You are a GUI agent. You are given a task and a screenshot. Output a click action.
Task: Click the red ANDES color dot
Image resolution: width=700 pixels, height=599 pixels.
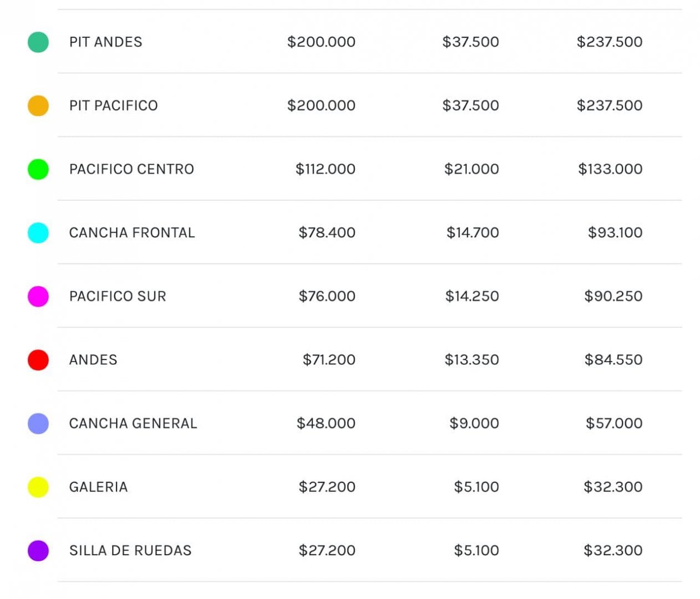pos(38,360)
